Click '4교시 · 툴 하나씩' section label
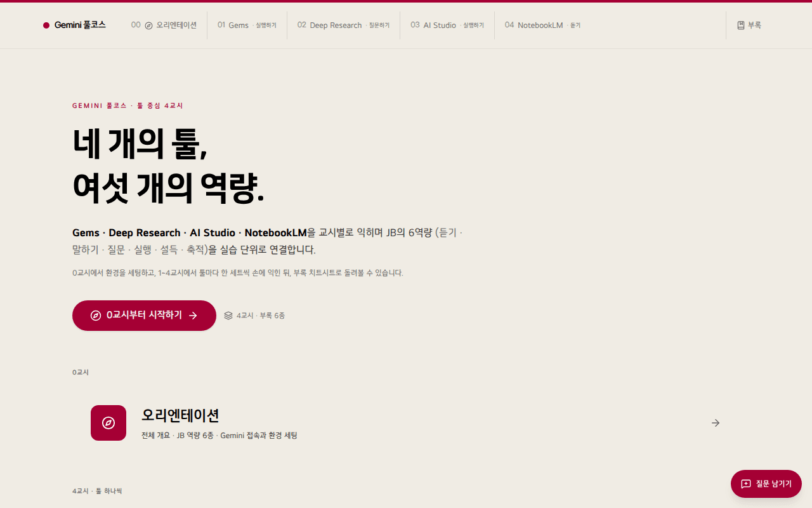Image resolution: width=812 pixels, height=508 pixels. [x=97, y=491]
